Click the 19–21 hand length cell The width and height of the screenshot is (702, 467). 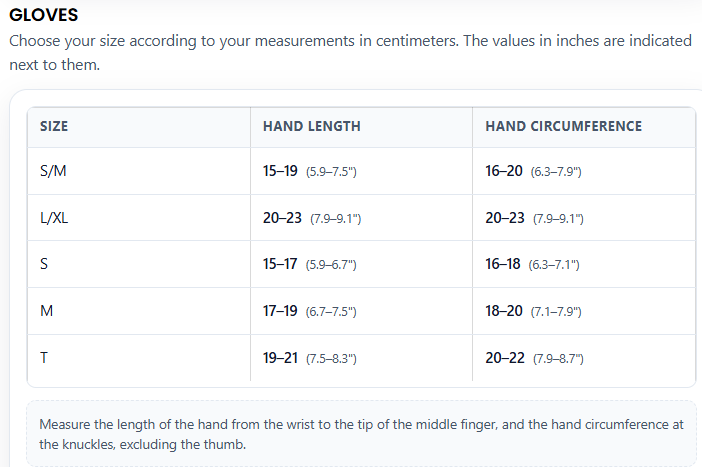[361, 358]
